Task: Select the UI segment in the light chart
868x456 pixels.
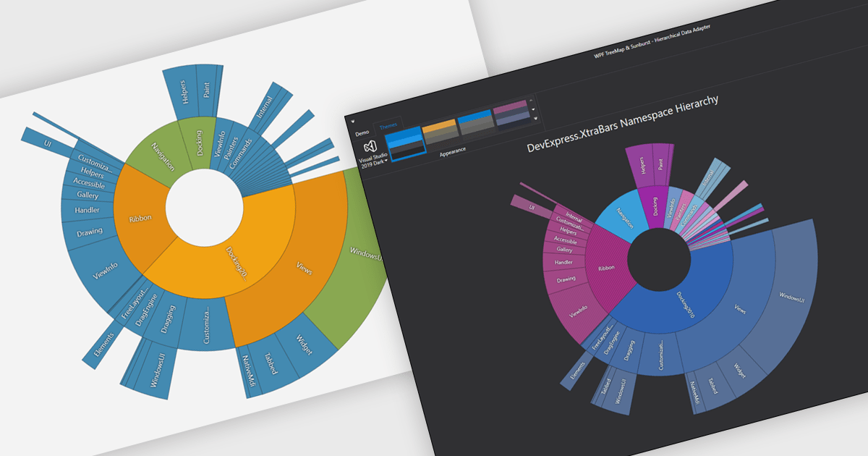Action: pyautogui.click(x=48, y=143)
